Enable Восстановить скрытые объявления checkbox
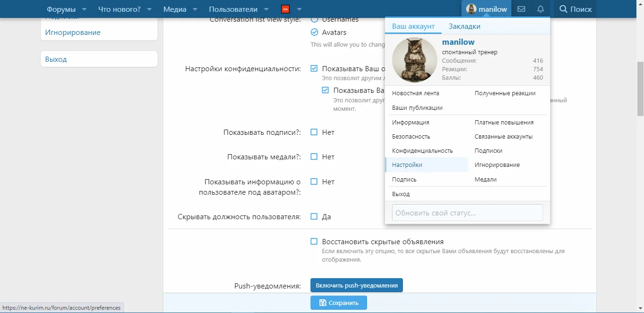The height and width of the screenshot is (313, 644). click(x=314, y=241)
